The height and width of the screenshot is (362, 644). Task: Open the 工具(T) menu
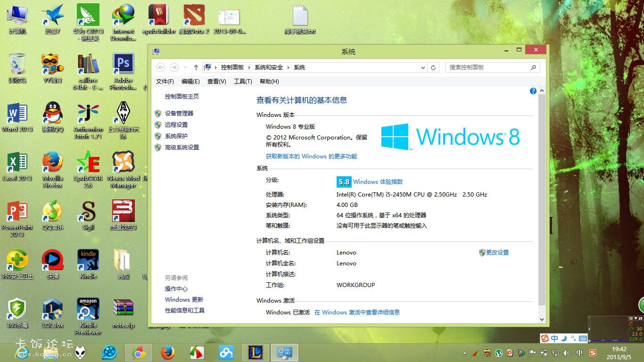[x=243, y=82]
